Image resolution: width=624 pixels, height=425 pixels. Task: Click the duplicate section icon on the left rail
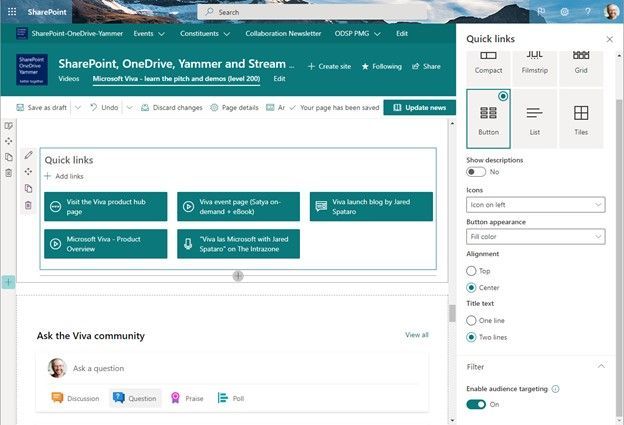tap(8, 157)
